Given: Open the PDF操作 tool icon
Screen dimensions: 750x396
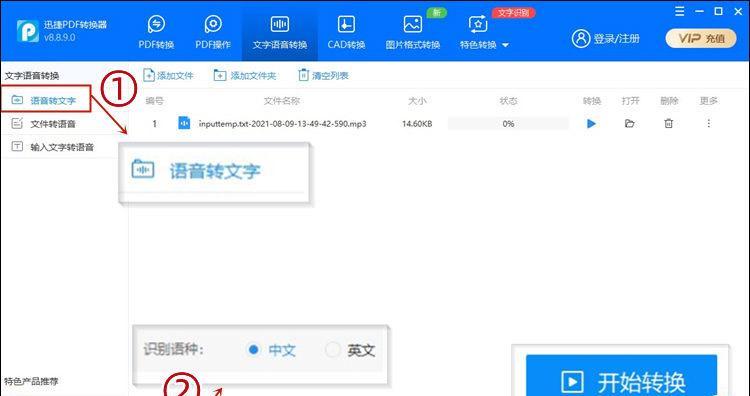Looking at the screenshot, I should [x=213, y=24].
